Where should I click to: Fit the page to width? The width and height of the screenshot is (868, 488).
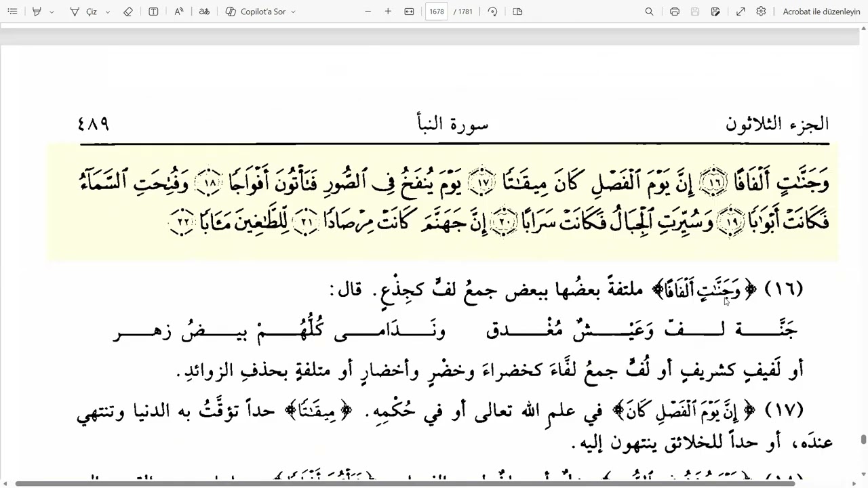pyautogui.click(x=410, y=12)
